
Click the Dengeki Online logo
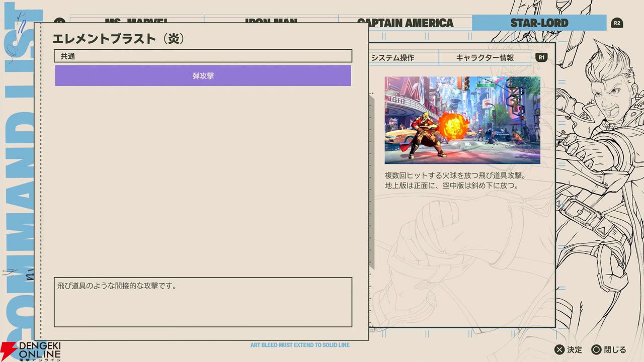pos(31,351)
